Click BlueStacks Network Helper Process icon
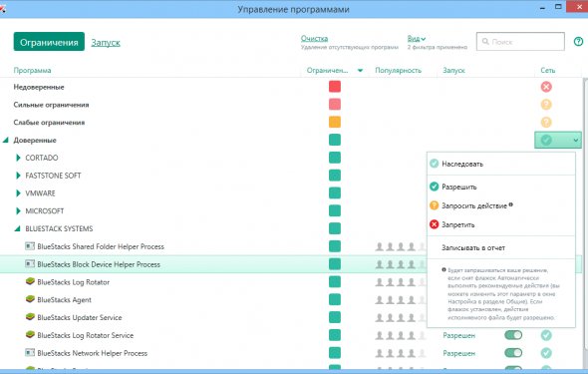The height and width of the screenshot is (374, 588). (x=30, y=353)
